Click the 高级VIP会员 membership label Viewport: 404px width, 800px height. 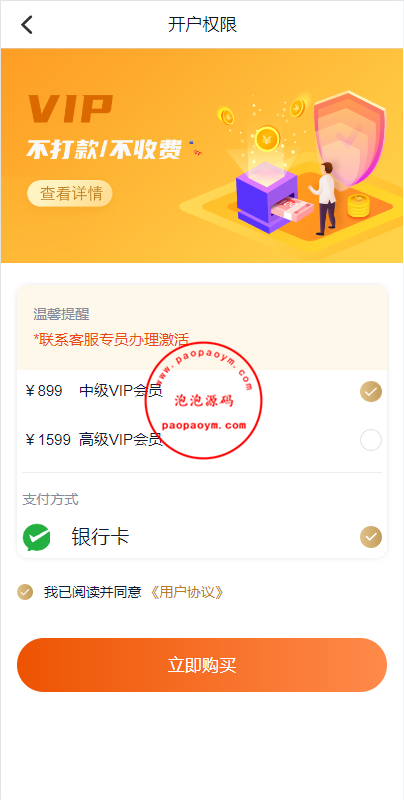point(121,439)
